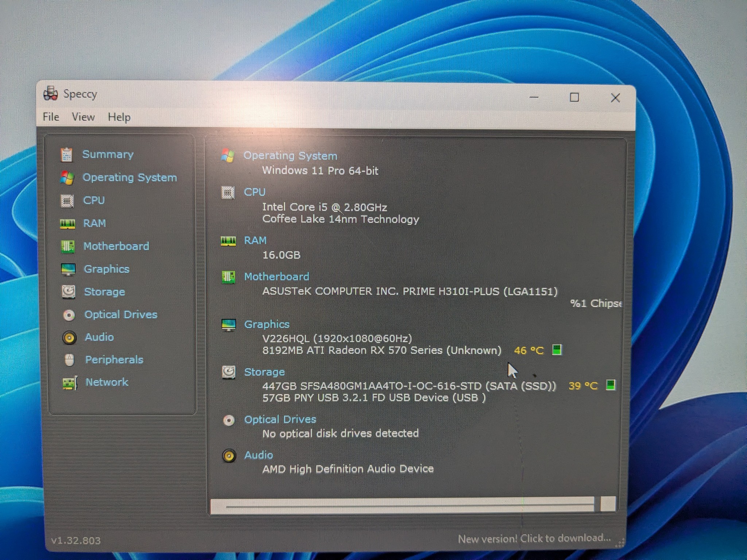Click 'New version! Click to download...' link
The width and height of the screenshot is (747, 560).
[x=534, y=538]
